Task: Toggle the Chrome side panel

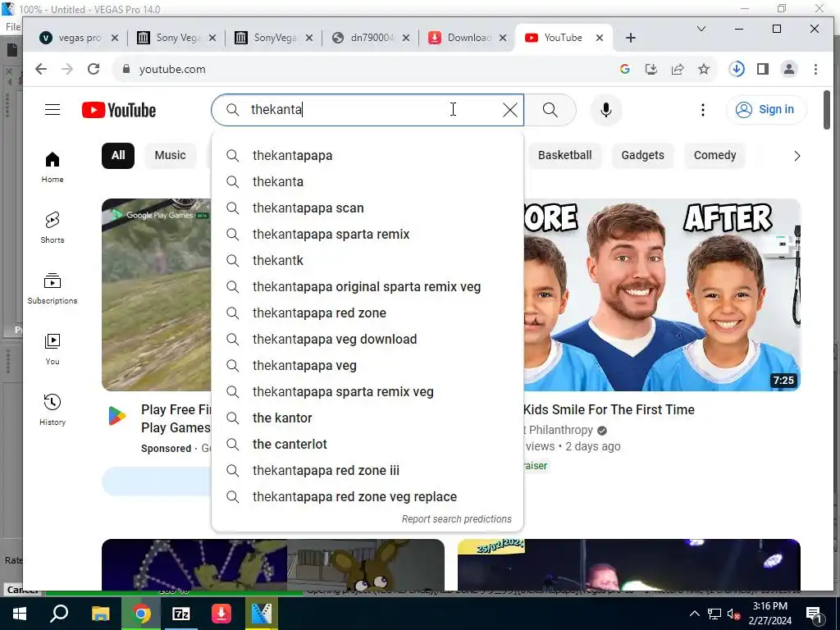Action: pos(763,69)
